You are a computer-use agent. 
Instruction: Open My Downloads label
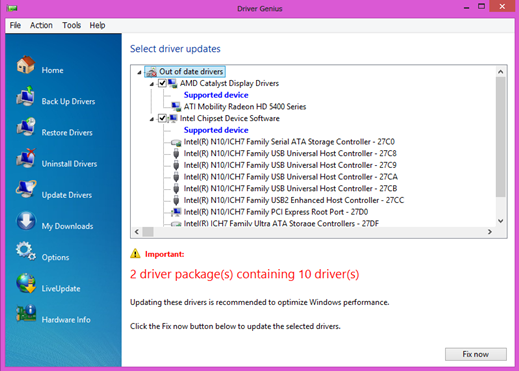pos(67,226)
